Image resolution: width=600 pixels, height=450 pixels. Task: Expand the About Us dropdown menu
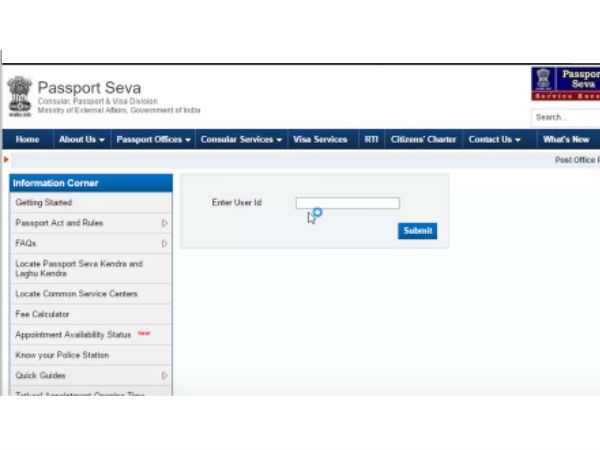point(82,140)
